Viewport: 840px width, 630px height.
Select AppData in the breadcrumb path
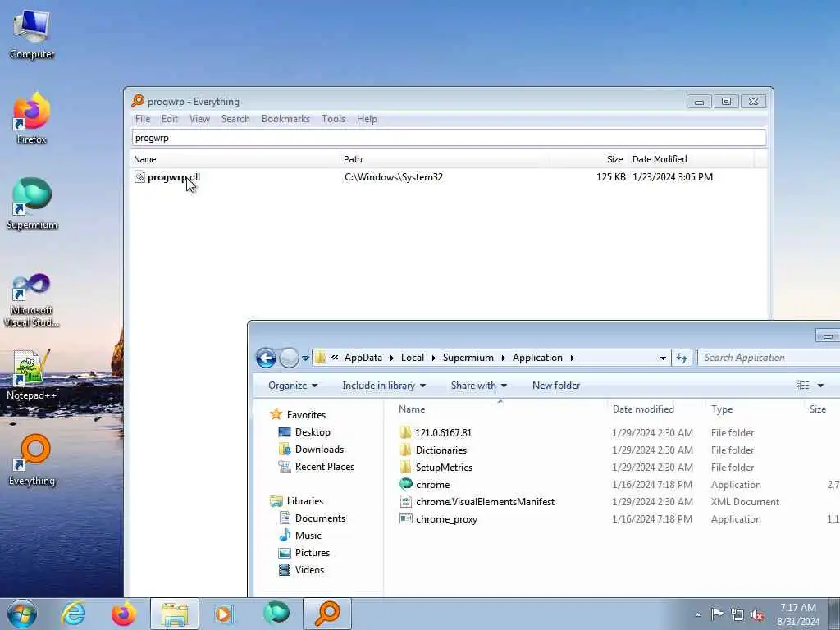click(363, 358)
